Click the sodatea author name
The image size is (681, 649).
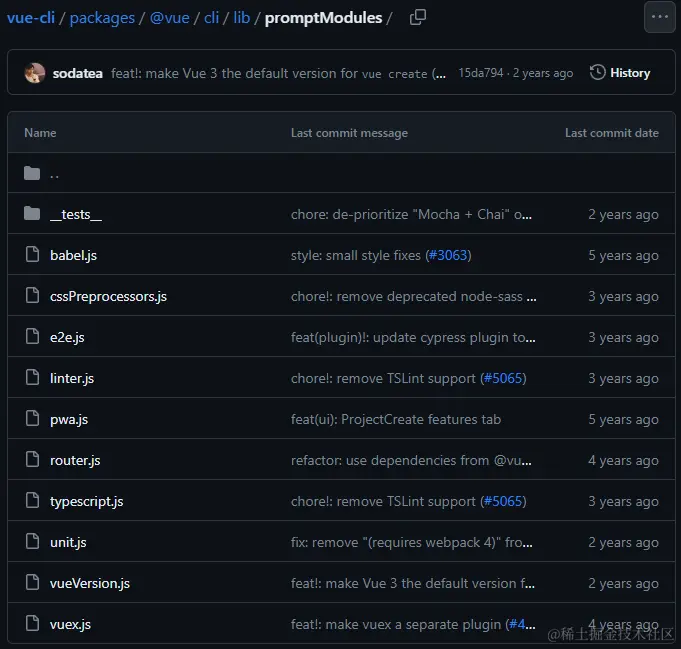pos(78,73)
